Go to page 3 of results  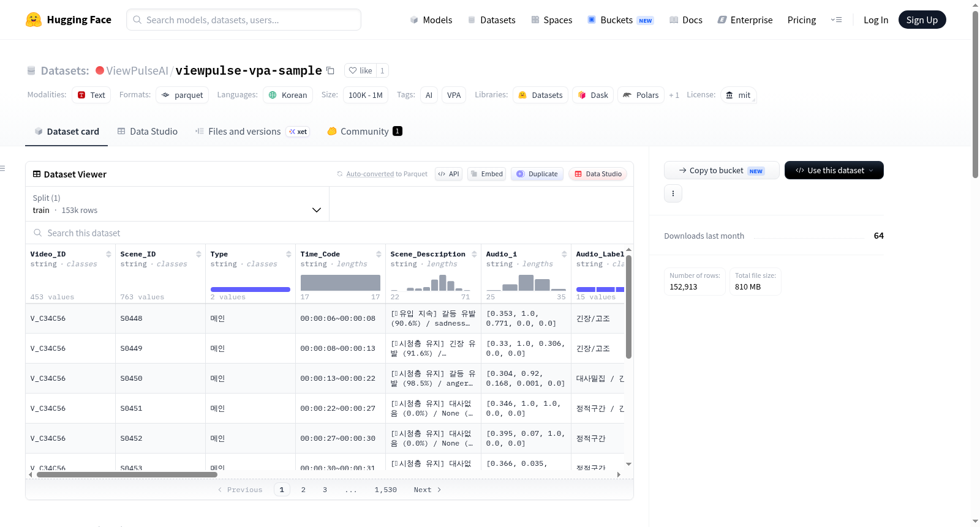pyautogui.click(x=325, y=490)
